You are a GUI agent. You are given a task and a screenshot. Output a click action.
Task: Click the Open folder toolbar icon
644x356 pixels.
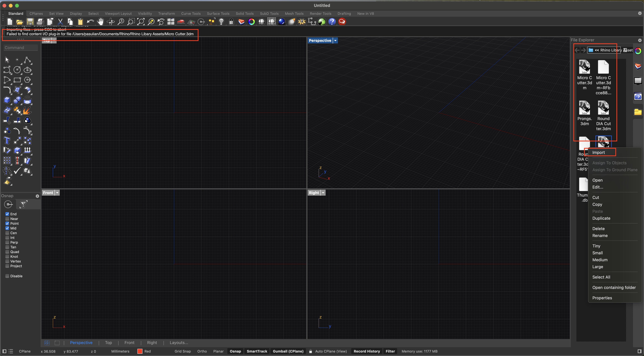(20, 22)
